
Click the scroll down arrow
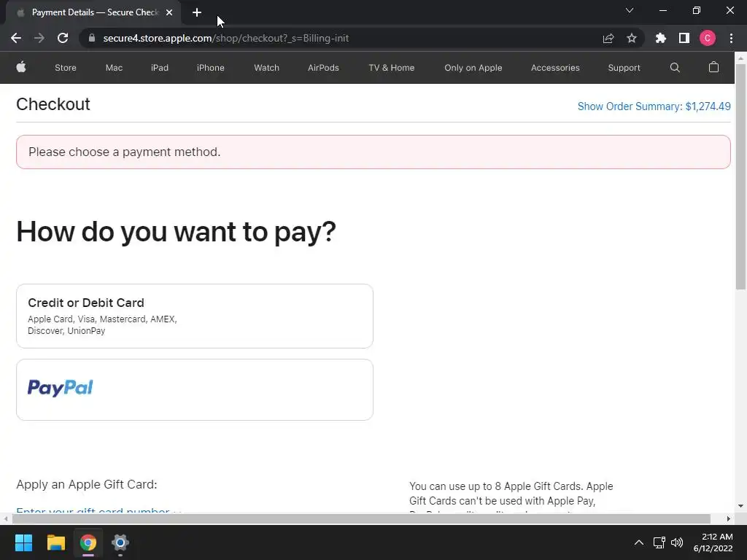click(740, 506)
